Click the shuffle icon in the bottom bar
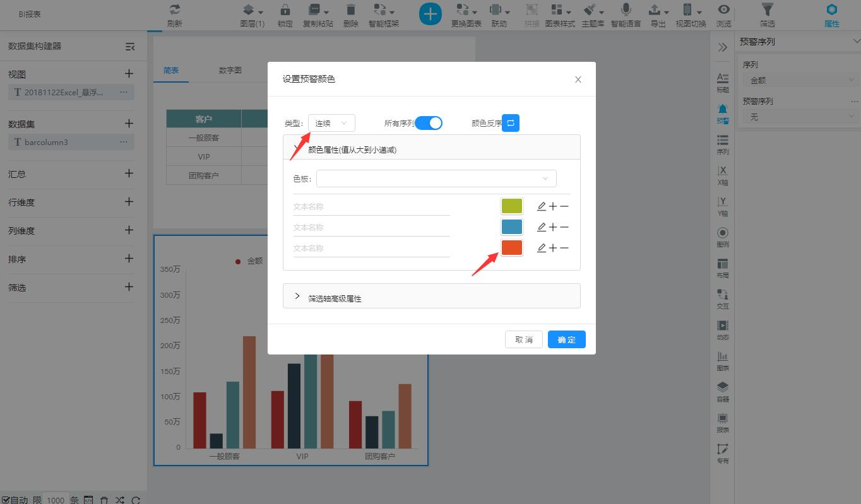Viewport: 861px width, 504px height. (120, 500)
